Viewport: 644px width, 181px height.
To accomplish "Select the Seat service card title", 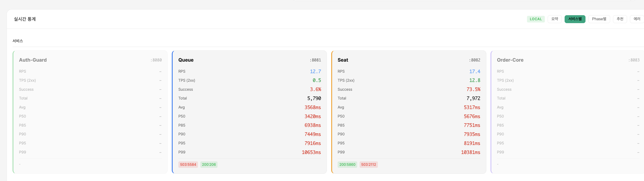I will 342,60.
